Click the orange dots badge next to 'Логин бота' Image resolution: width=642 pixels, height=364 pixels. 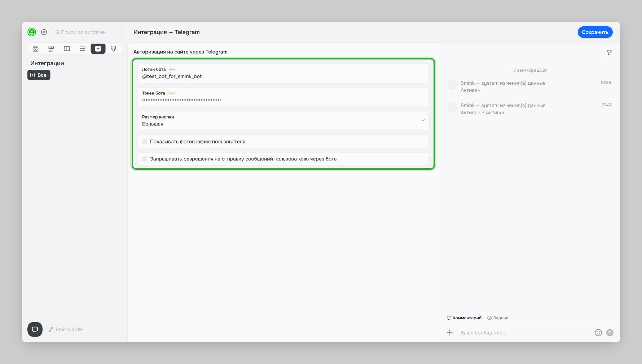[x=172, y=69]
